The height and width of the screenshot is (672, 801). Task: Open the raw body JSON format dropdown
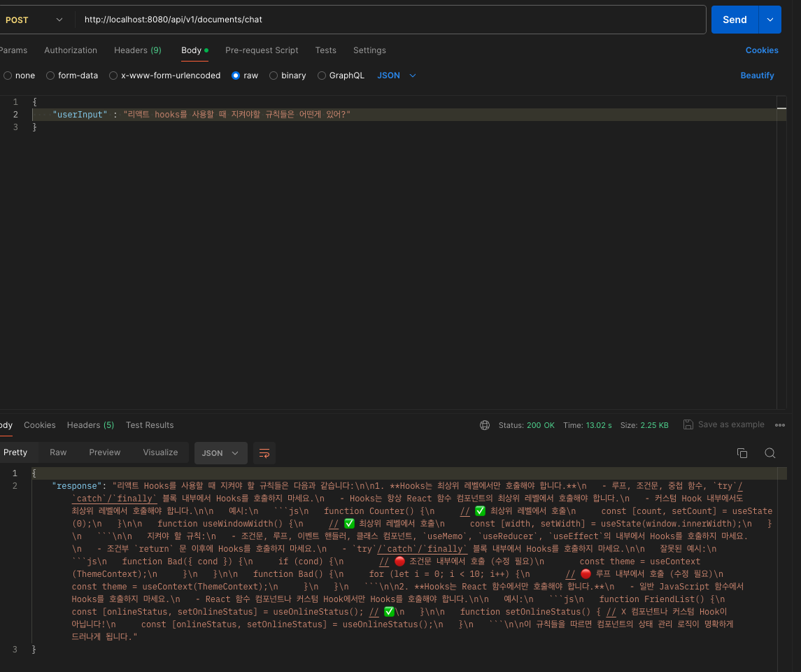(397, 76)
